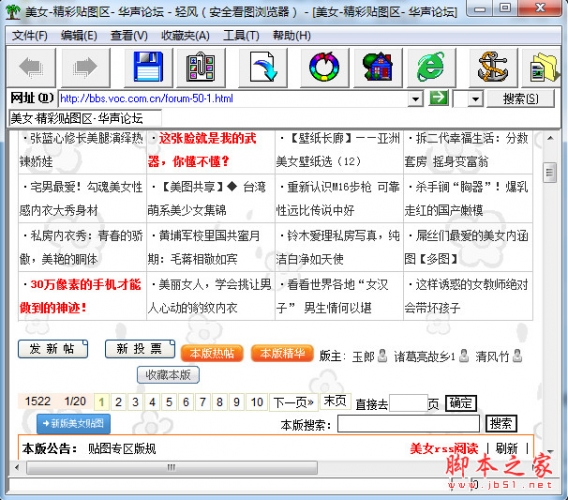Click the green Go arrow button
The image size is (568, 500).
(x=438, y=98)
